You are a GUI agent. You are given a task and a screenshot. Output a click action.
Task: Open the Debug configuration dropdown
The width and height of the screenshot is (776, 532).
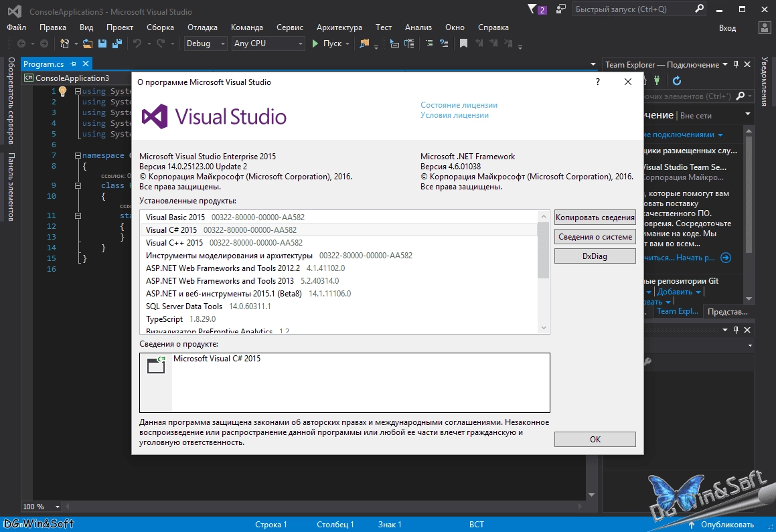(206, 43)
